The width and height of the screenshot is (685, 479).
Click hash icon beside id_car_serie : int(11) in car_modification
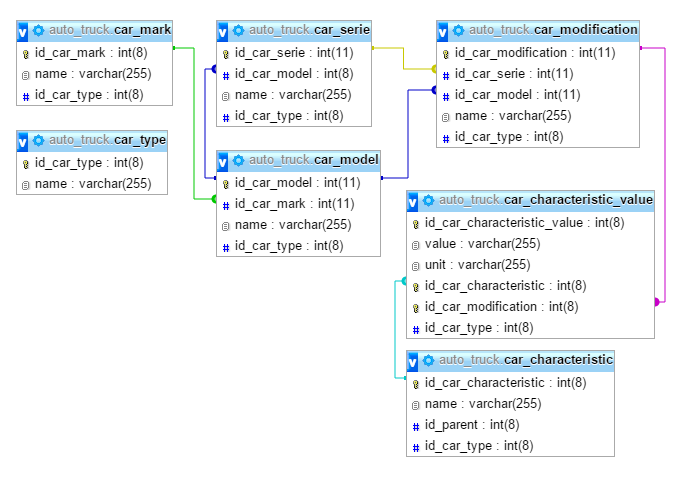(446, 76)
